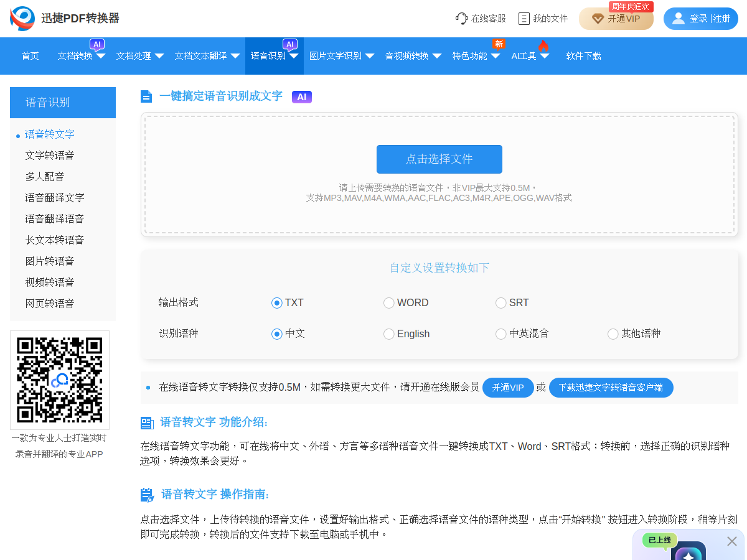
Task: Open 我的文件 link
Action: pyautogui.click(x=551, y=19)
